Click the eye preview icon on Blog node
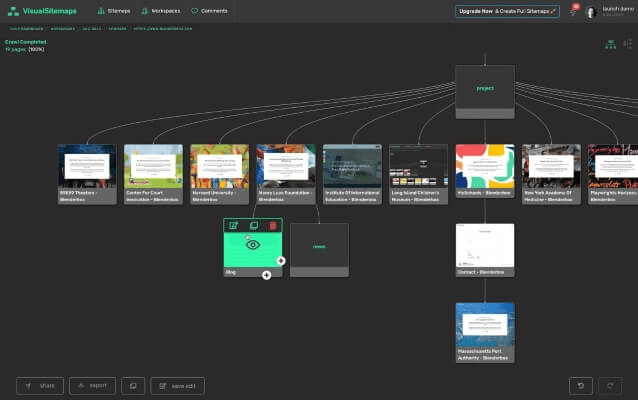The image size is (638, 400). coord(253,245)
